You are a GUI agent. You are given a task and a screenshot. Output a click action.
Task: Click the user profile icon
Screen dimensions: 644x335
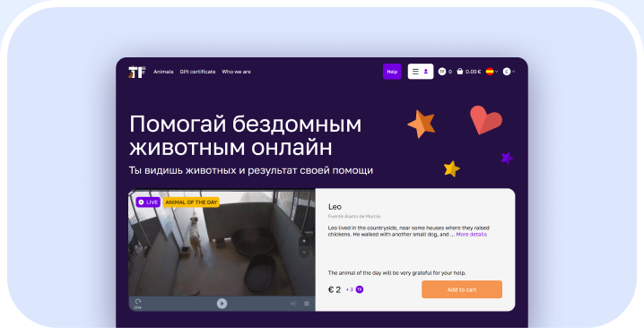tap(426, 72)
